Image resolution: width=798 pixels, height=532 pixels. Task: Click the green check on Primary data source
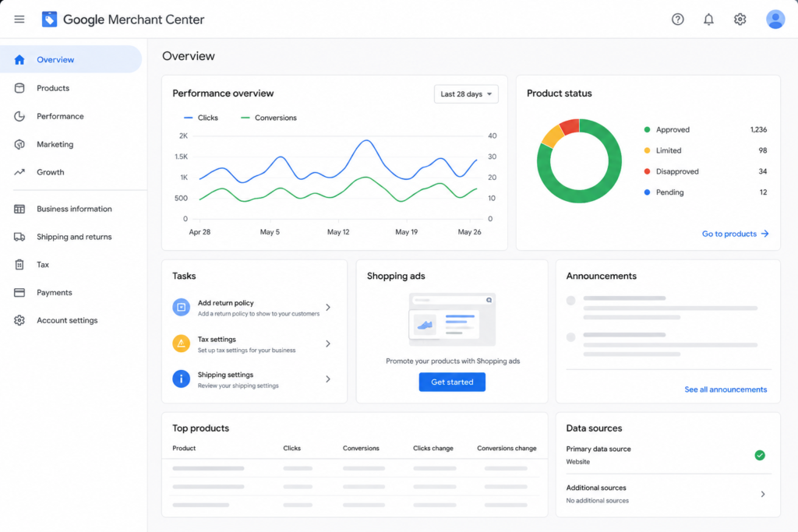[x=759, y=455]
